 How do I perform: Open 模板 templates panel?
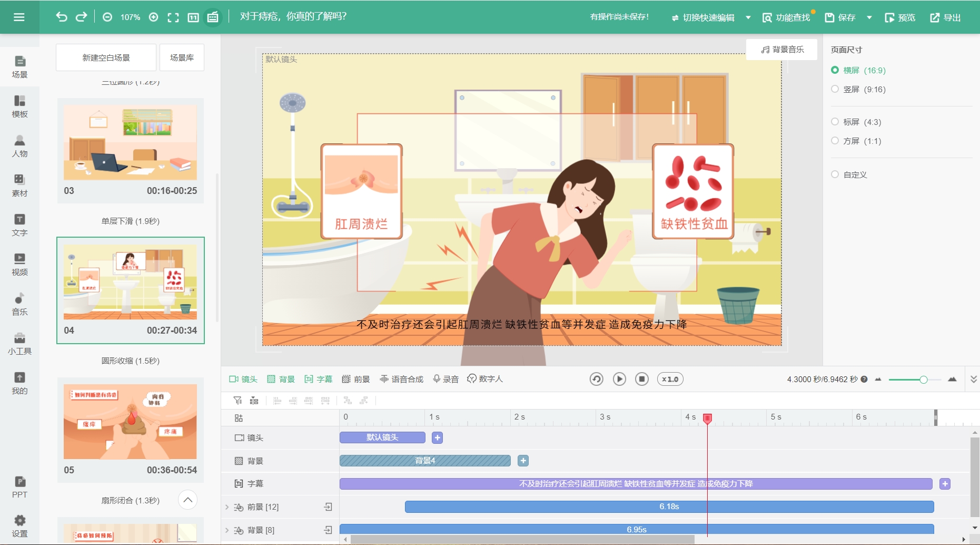(19, 106)
